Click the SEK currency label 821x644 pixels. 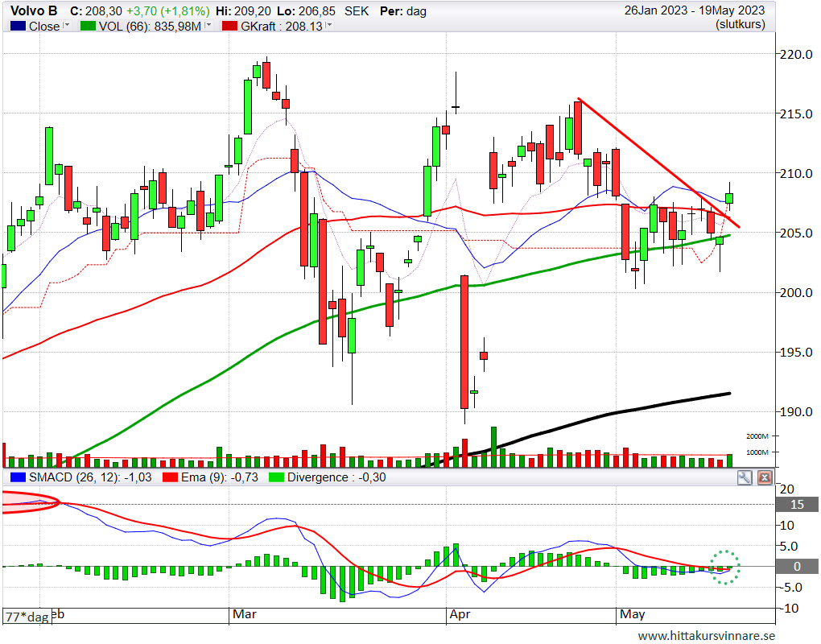click(x=357, y=11)
